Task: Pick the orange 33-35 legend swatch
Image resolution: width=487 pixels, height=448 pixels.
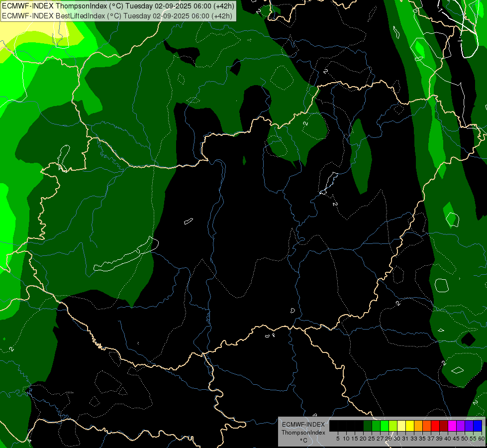Action: [x=418, y=426]
